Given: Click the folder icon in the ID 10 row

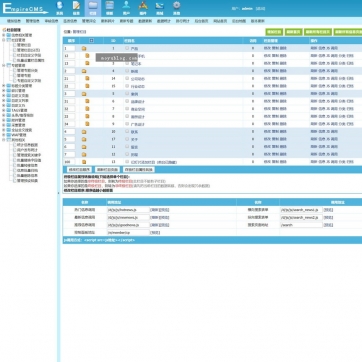Looking at the screenshot, I should [84, 132].
